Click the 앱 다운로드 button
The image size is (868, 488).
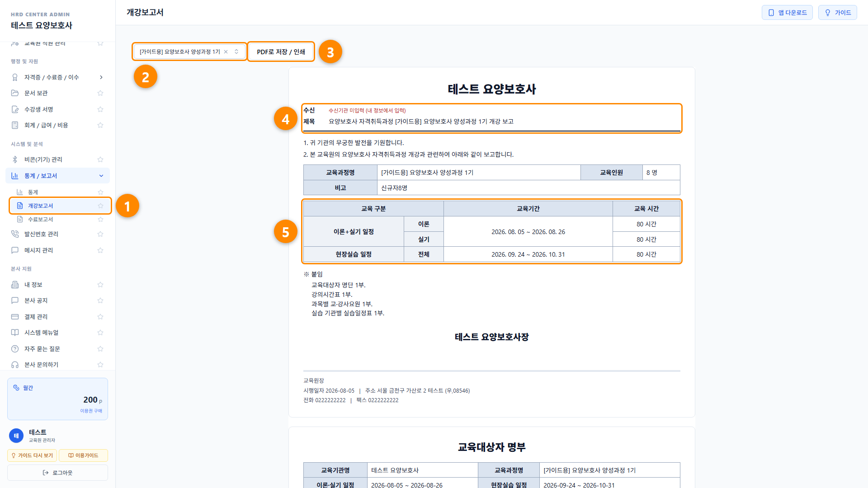tap(787, 13)
